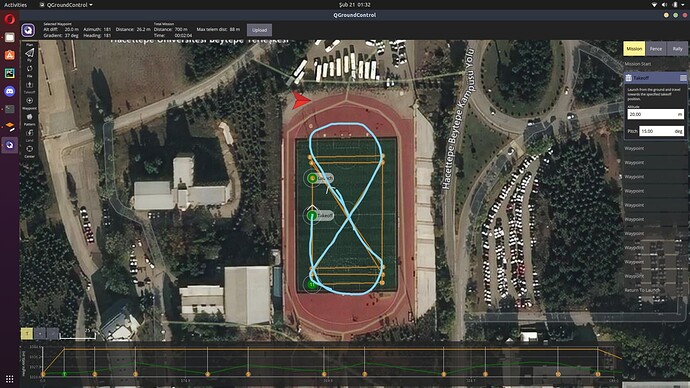Viewport: 690px width, 388px height.
Task: Open the Takeoff item hamburger menu
Action: click(x=683, y=78)
